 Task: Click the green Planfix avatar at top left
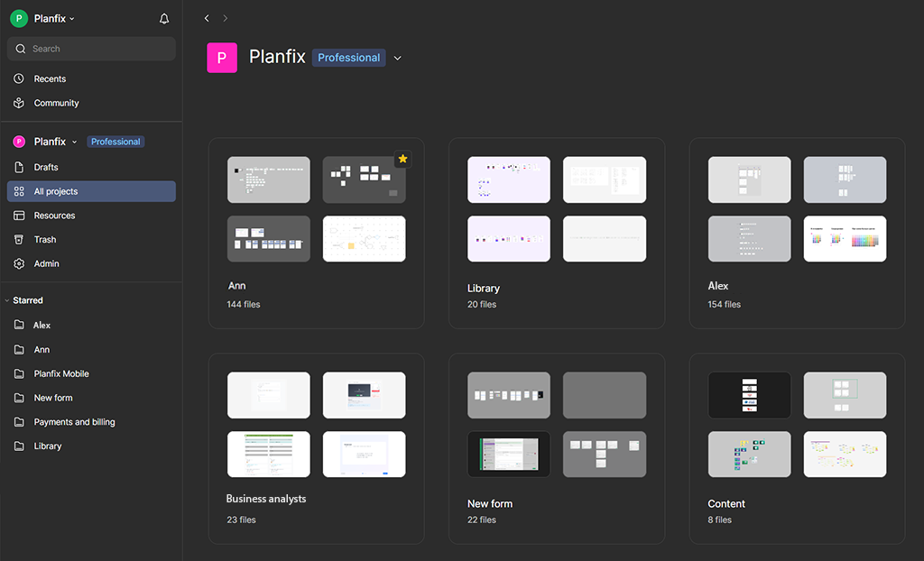[18, 18]
